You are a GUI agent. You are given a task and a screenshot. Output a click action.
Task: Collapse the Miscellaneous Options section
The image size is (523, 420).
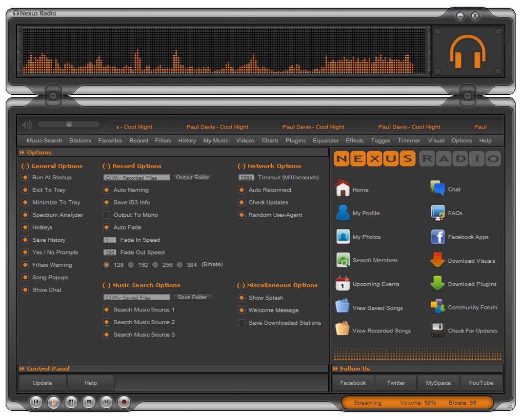(241, 285)
